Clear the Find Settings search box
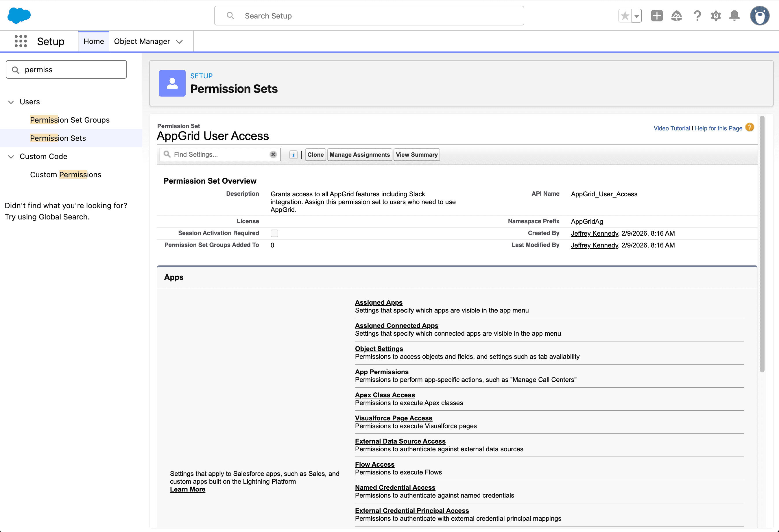 pos(273,154)
